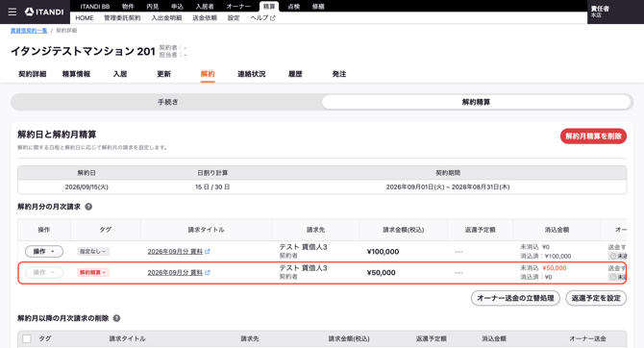Click the external-link icon beside ヘルプ

(x=273, y=18)
